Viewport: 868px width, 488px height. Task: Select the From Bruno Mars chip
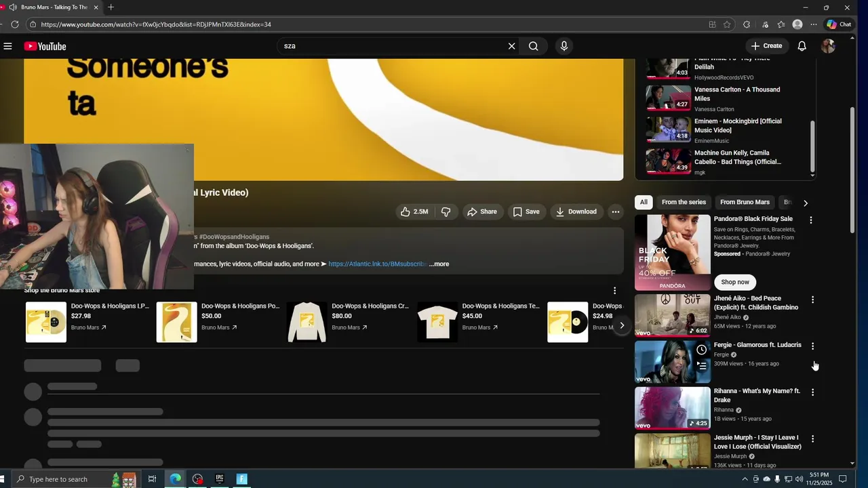point(745,202)
